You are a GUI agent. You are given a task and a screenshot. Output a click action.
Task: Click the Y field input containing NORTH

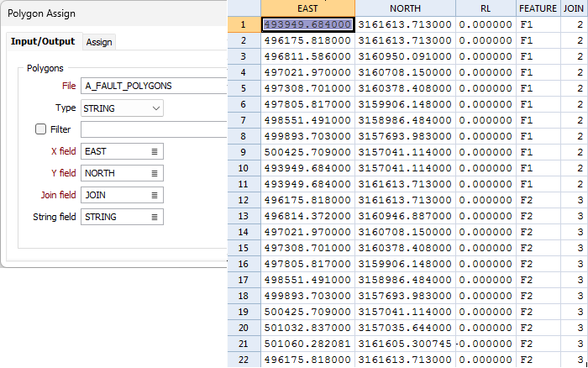pos(122,173)
